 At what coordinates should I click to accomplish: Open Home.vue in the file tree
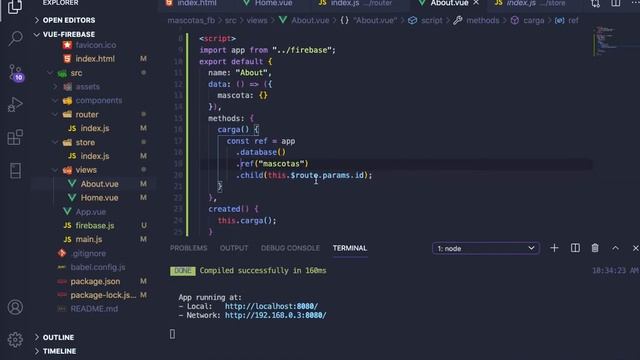[99, 198]
